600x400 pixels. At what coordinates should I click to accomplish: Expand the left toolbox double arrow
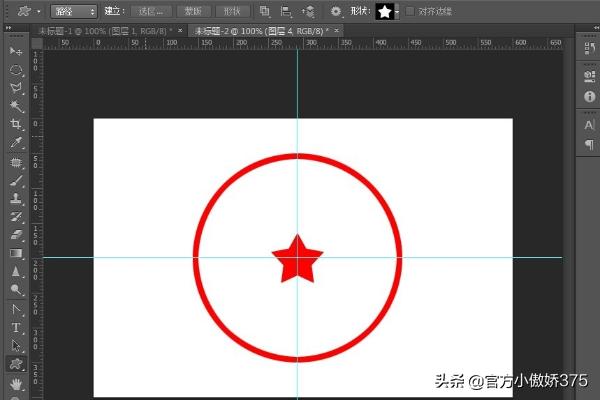(8, 28)
